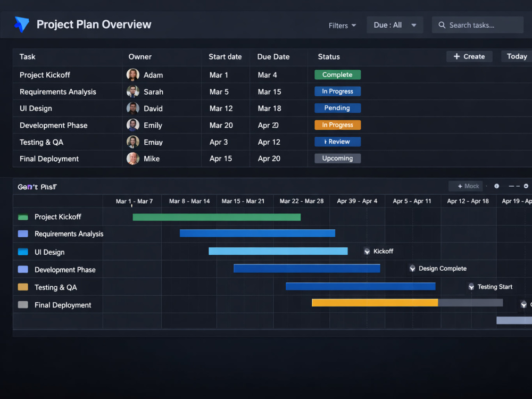Click green swatch beside Project Kickoff
532x399 pixels.
click(23, 217)
